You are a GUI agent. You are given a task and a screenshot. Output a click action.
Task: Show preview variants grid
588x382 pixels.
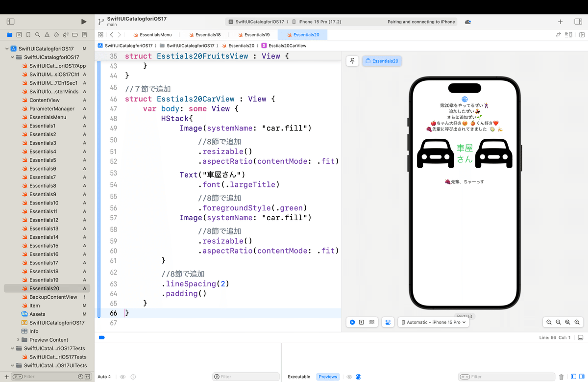coord(372,322)
